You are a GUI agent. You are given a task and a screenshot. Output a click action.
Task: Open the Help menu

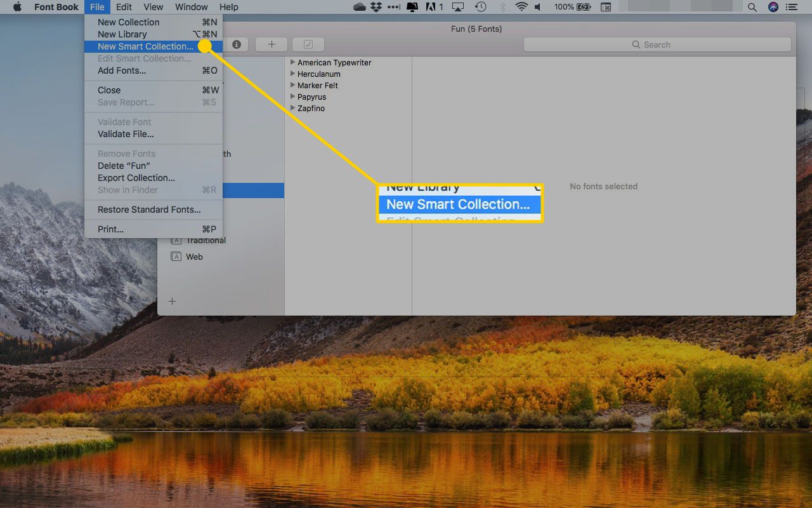[x=228, y=7]
